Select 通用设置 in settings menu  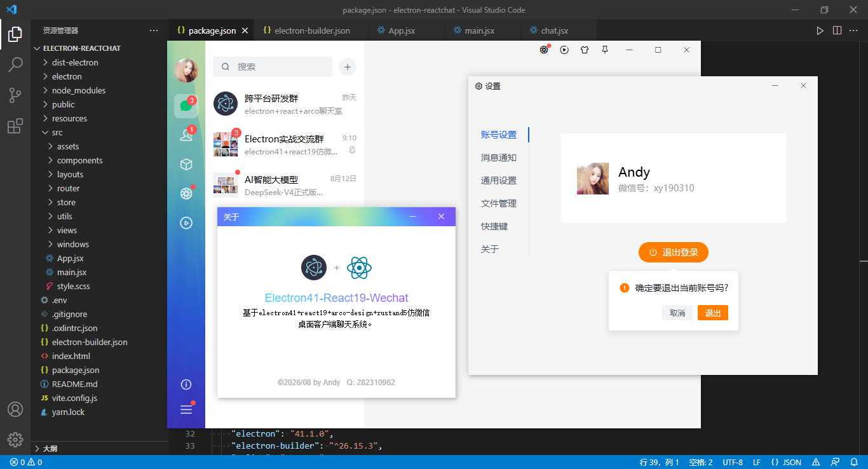pos(499,180)
